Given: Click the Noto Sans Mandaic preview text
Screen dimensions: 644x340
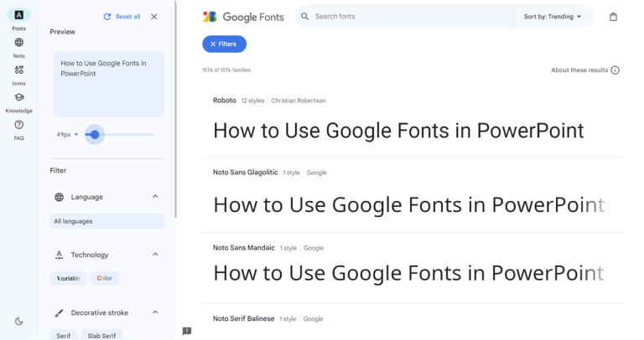Looking at the screenshot, I should point(409,273).
